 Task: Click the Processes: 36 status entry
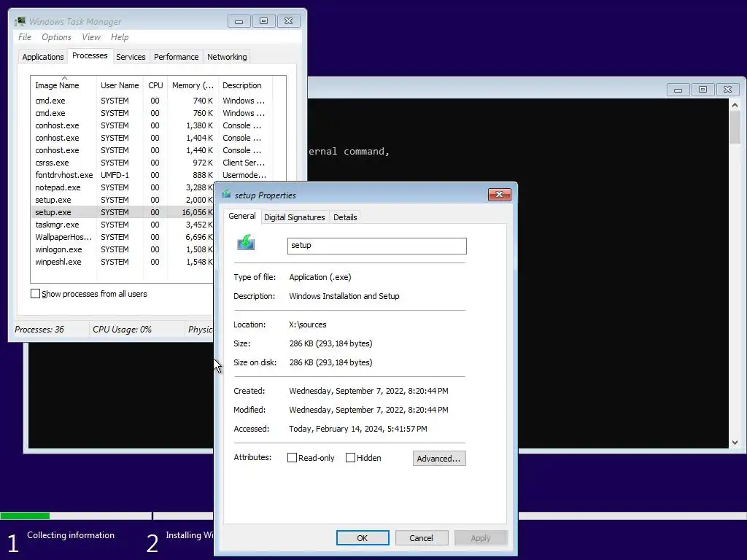click(x=39, y=330)
